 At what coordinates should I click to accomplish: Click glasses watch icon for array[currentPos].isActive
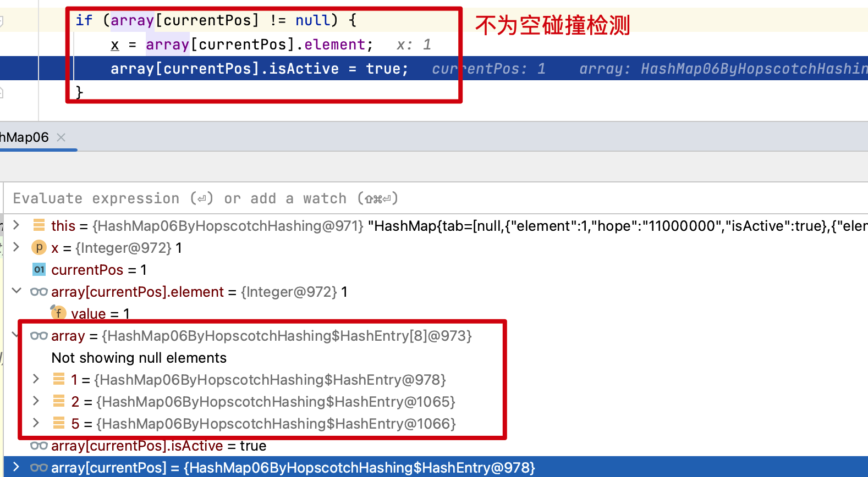coord(39,446)
